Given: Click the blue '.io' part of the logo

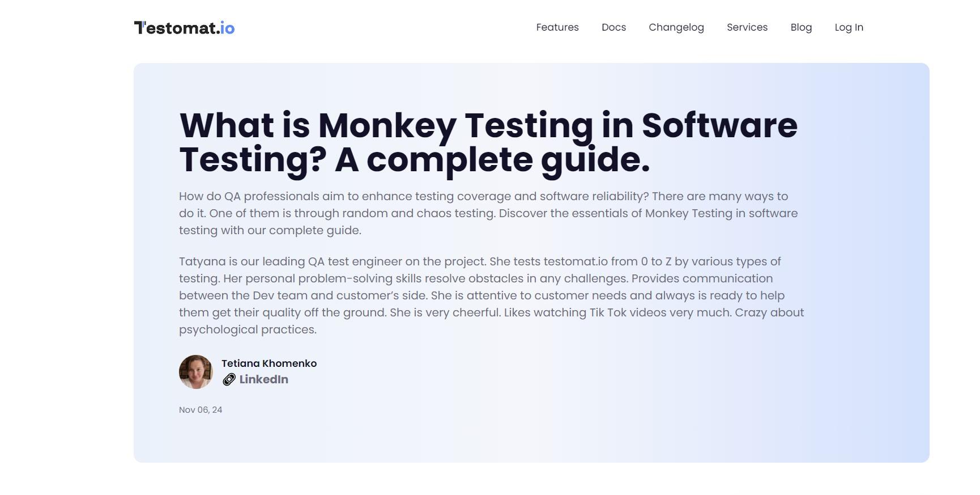Looking at the screenshot, I should [x=227, y=28].
